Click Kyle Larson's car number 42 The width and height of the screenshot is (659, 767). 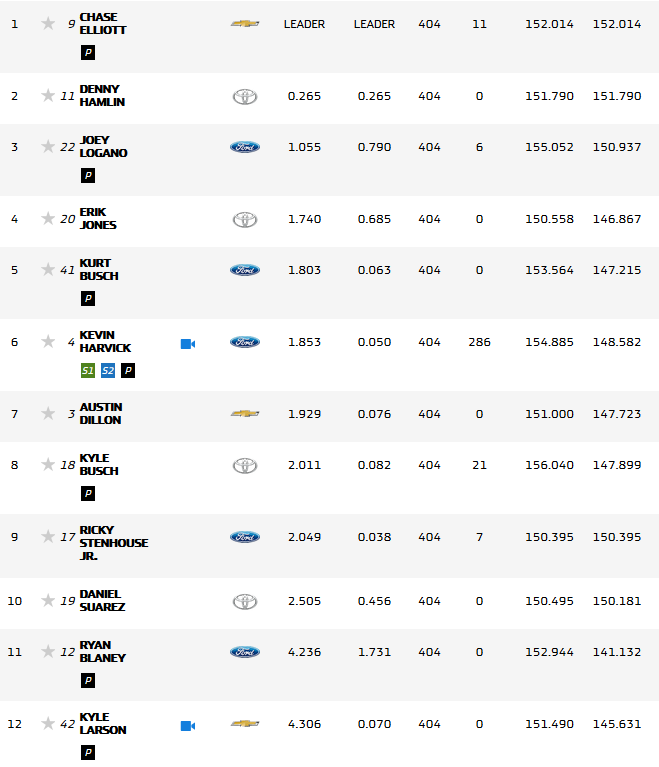[68, 723]
